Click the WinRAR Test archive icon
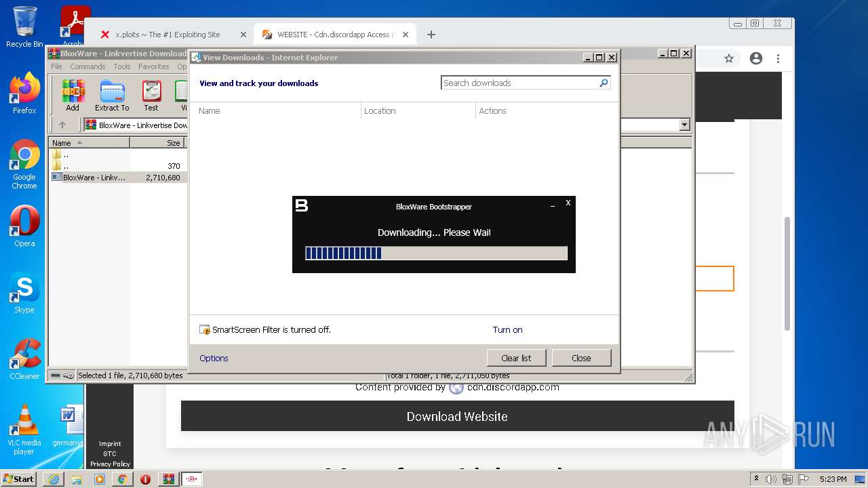The width and height of the screenshot is (868, 488). (151, 96)
